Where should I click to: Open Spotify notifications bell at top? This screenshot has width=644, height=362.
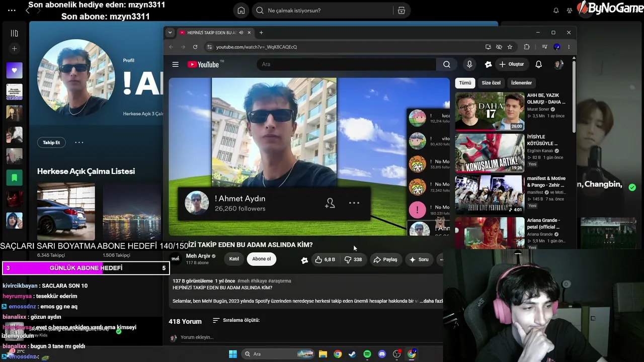pos(556,11)
